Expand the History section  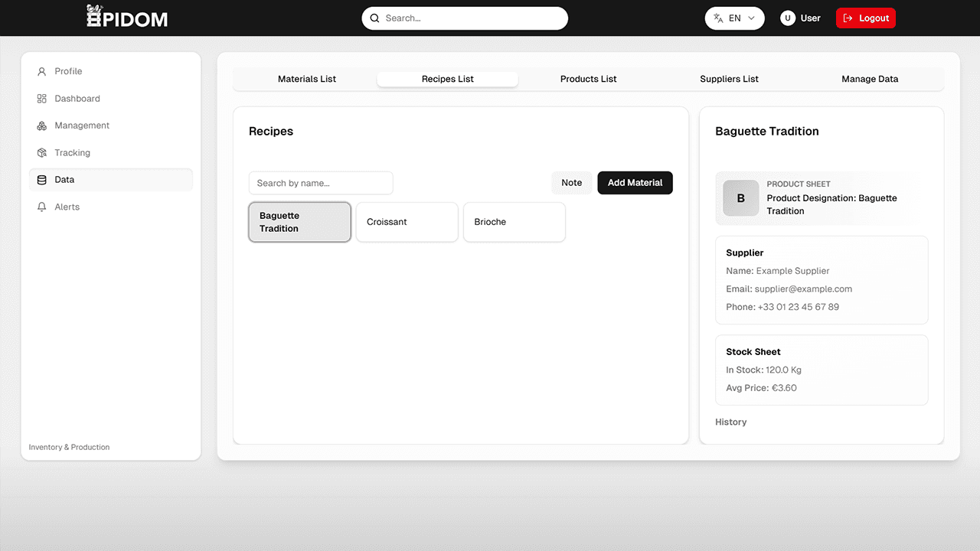730,422
